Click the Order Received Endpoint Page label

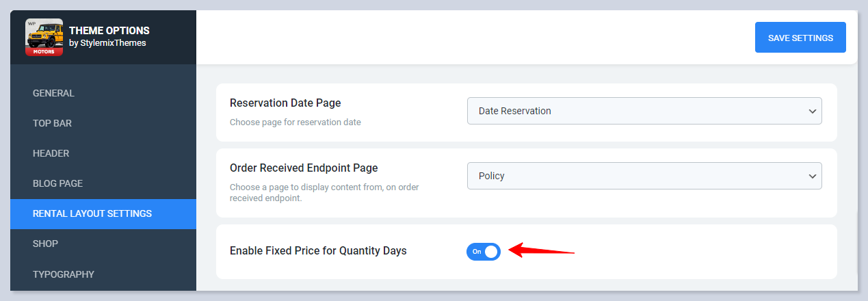click(304, 168)
